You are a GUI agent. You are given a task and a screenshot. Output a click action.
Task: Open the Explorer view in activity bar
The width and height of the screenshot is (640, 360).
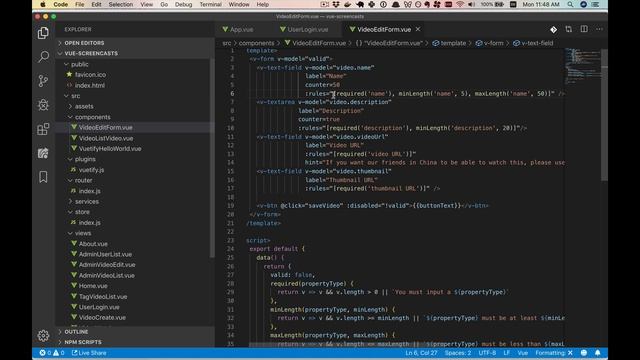[43, 33]
